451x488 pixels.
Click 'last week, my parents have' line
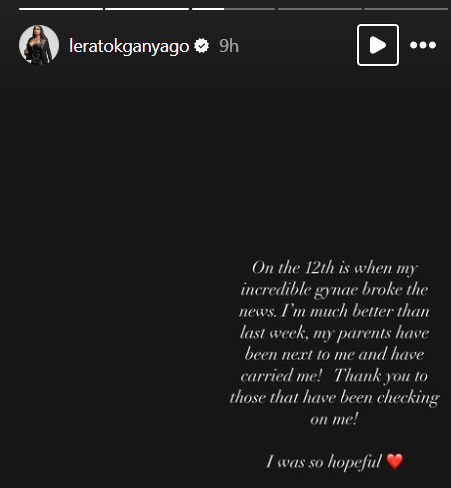[334, 333]
